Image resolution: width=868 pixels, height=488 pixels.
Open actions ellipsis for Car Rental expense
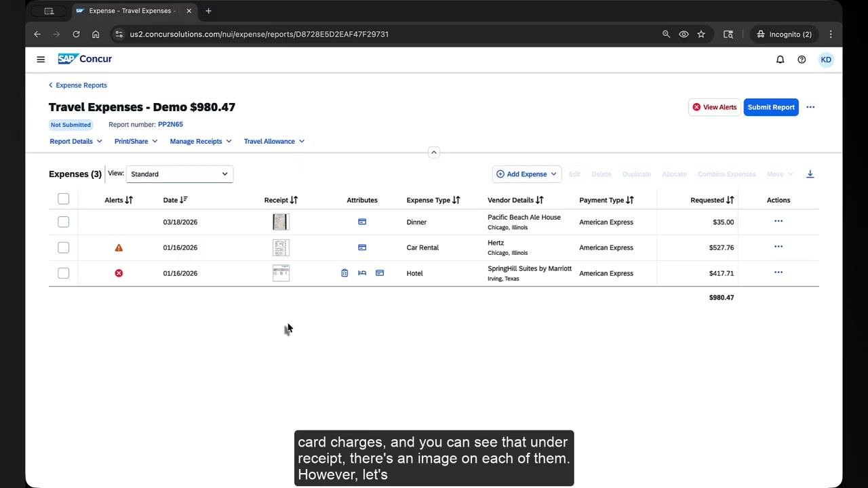click(778, 247)
